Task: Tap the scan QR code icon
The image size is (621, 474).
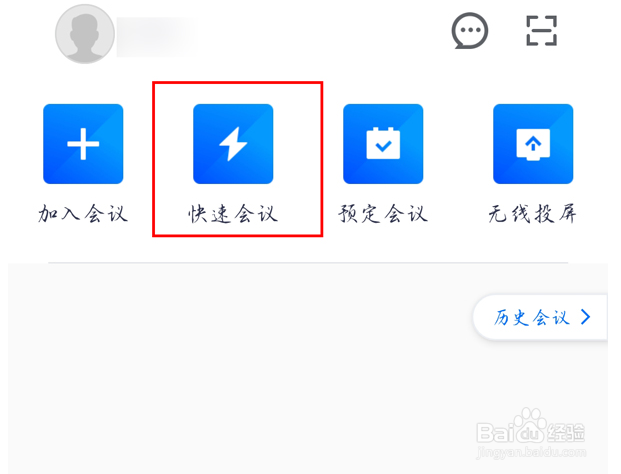Action: 541,30
